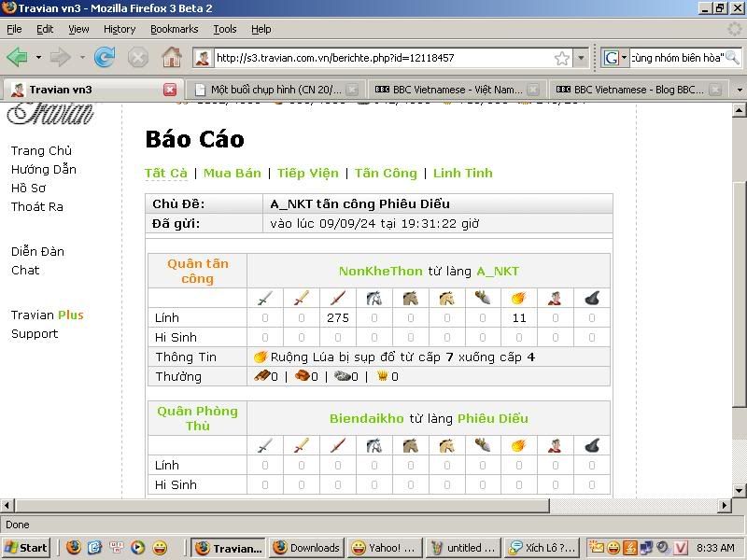Viewport: 747px width, 560px height.
Task: Click the Windows Start button
Action: pyautogui.click(x=26, y=548)
